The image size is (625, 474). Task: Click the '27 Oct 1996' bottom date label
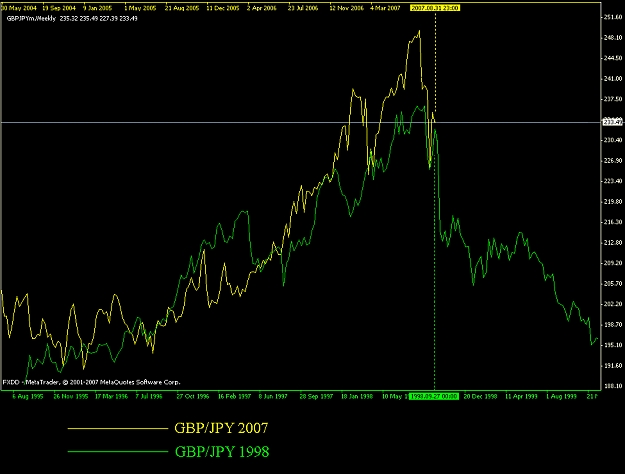pos(193,396)
